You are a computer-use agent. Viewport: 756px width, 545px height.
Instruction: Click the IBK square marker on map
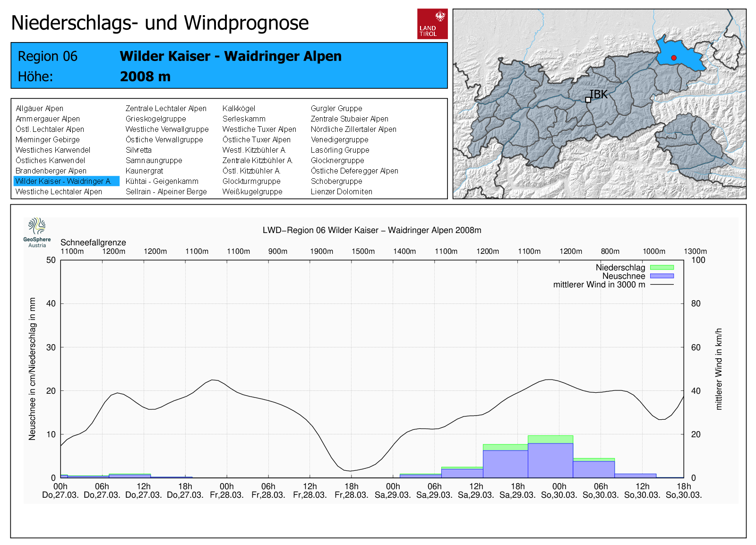pos(588,100)
